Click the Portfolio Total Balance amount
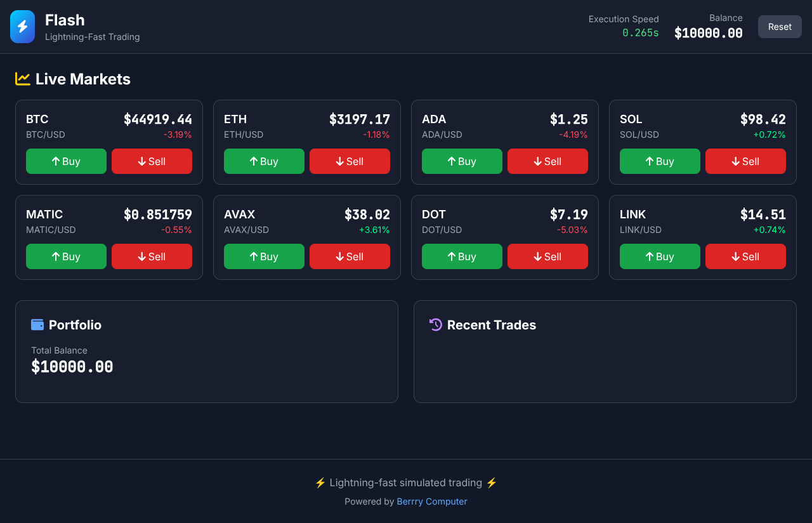 pyautogui.click(x=72, y=367)
